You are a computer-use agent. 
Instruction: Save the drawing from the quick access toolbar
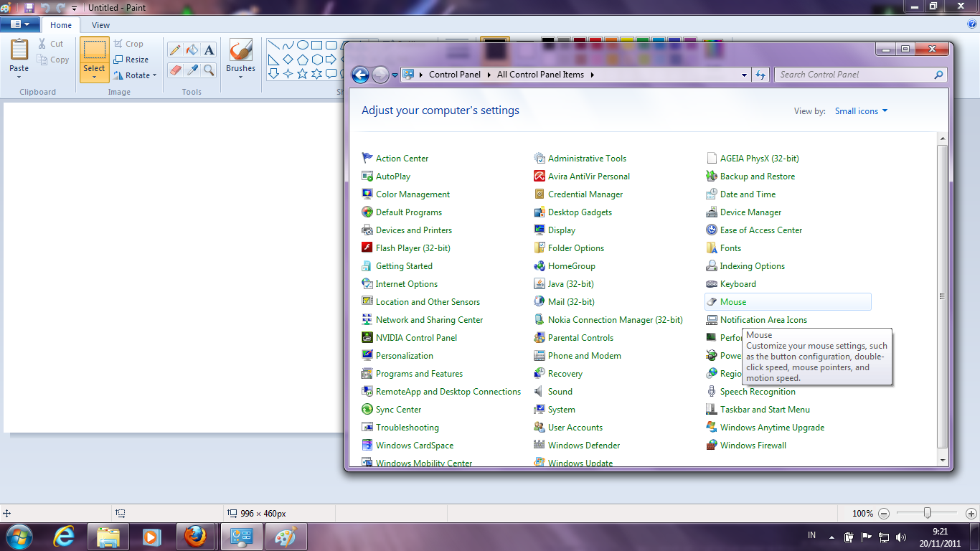pos(29,7)
